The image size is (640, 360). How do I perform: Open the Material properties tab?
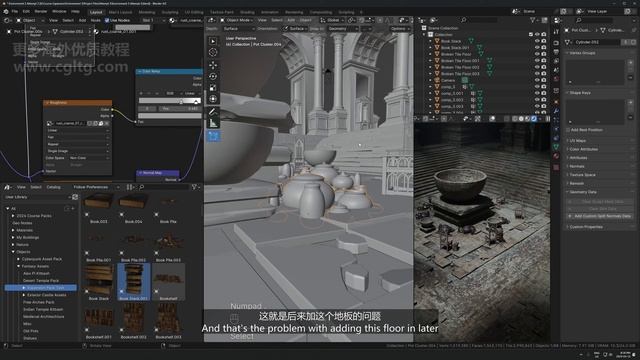click(556, 156)
